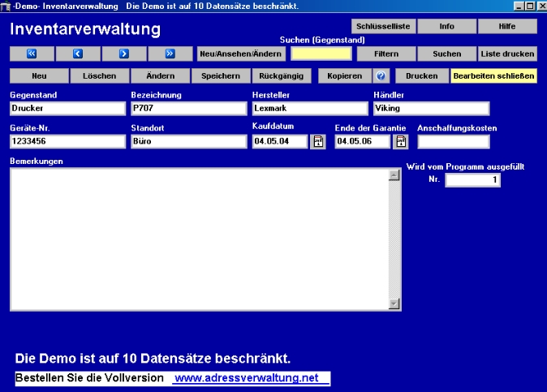The width and height of the screenshot is (547, 392).
Task: Click the yellow Suchen (Gegenstand) search field
Action: pyautogui.click(x=321, y=54)
